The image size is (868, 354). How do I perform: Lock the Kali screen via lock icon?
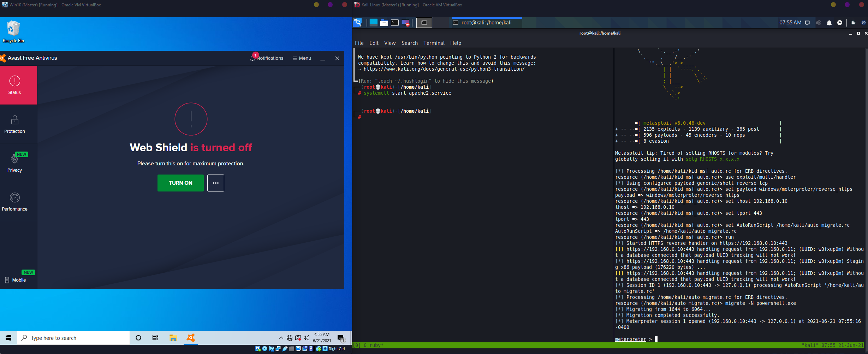coord(853,23)
